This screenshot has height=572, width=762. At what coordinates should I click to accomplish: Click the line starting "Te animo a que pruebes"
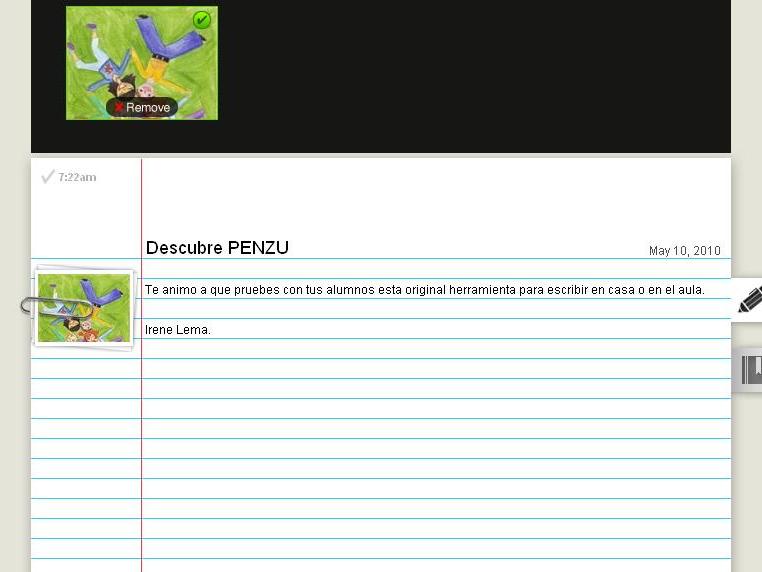tap(425, 290)
